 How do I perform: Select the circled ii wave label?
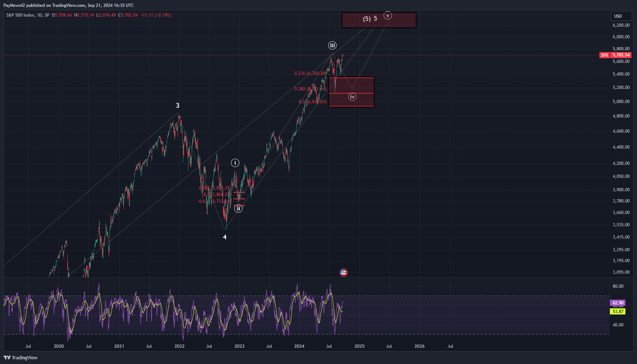click(x=238, y=209)
